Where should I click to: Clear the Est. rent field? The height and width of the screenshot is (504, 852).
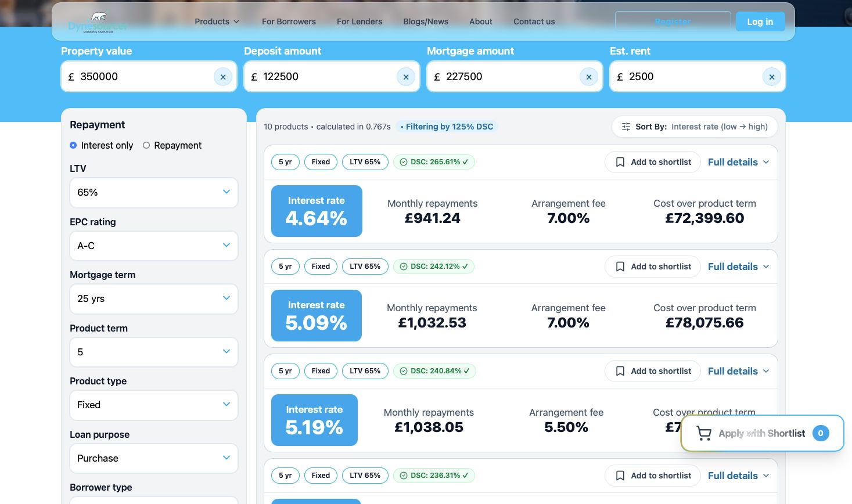[772, 77]
